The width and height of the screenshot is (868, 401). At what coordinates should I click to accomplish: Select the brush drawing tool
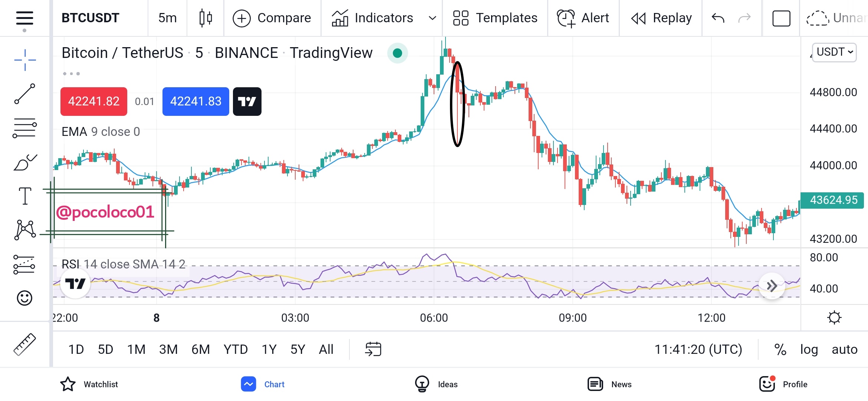(x=25, y=162)
